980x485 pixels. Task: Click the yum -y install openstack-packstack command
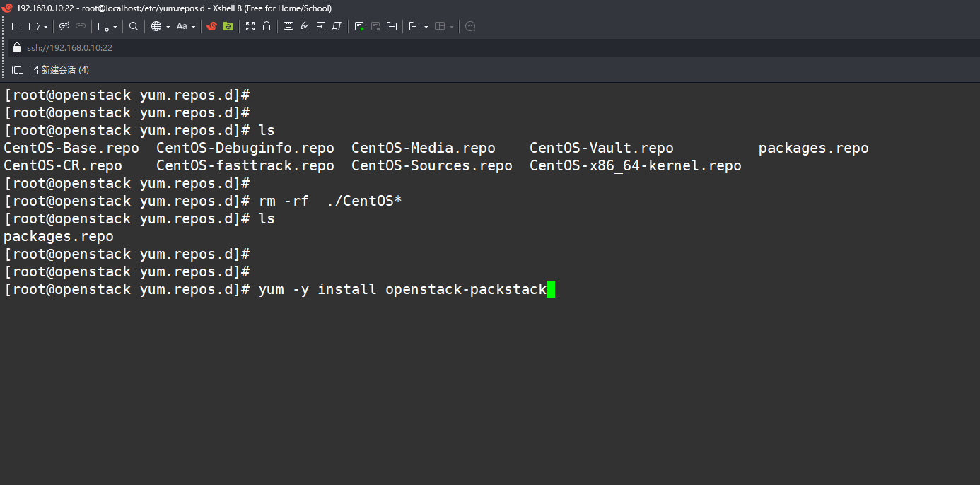(402, 289)
